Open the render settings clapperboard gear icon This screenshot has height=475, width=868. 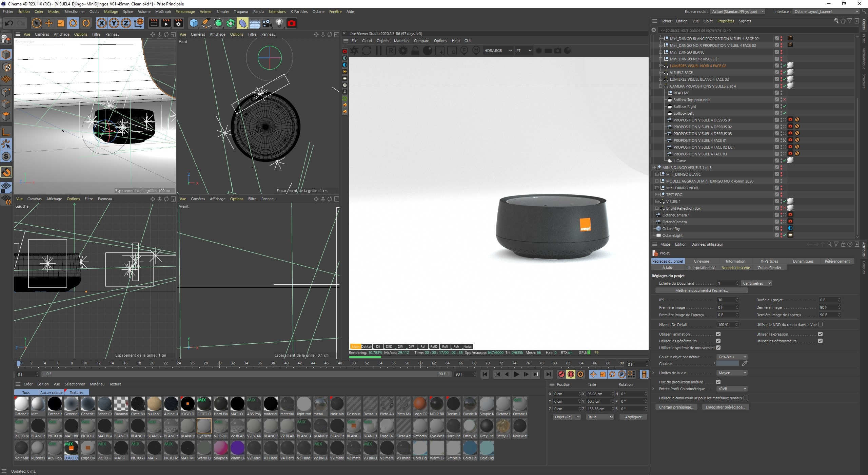click(x=178, y=23)
